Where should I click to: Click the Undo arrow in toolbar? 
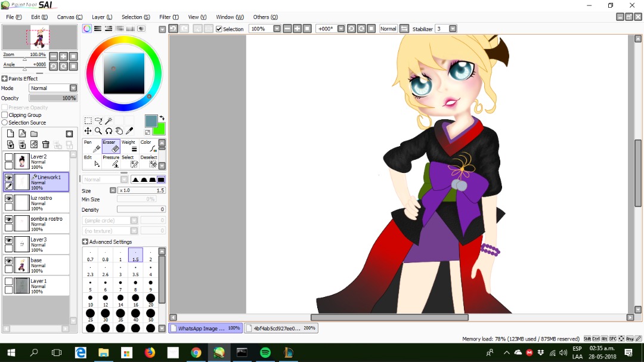(174, 29)
